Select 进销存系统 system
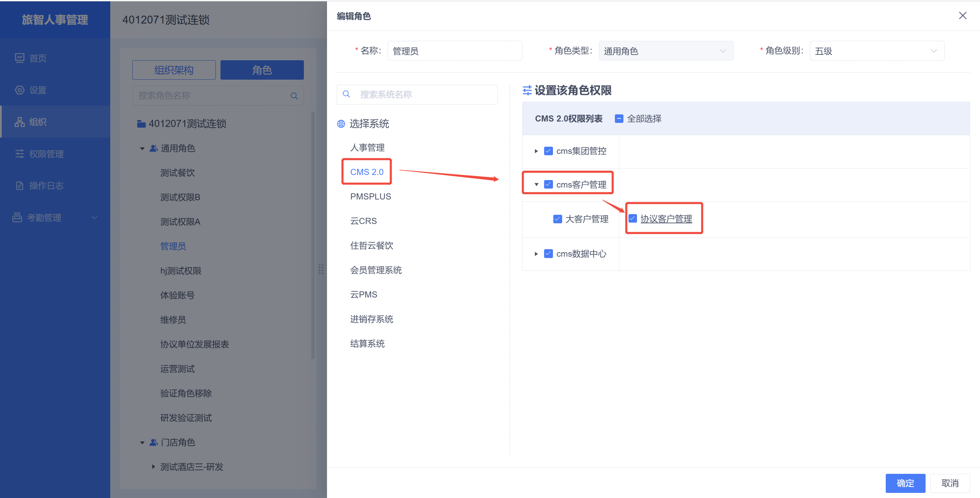 (372, 319)
